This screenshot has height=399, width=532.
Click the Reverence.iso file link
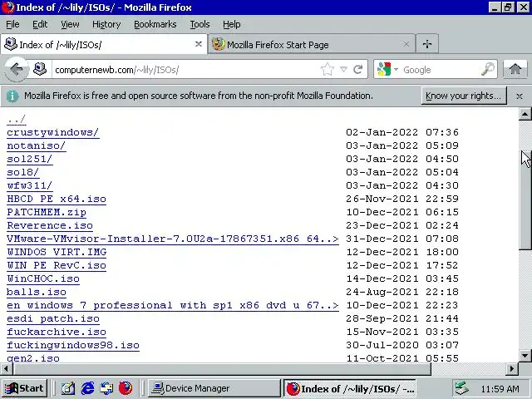(50, 225)
